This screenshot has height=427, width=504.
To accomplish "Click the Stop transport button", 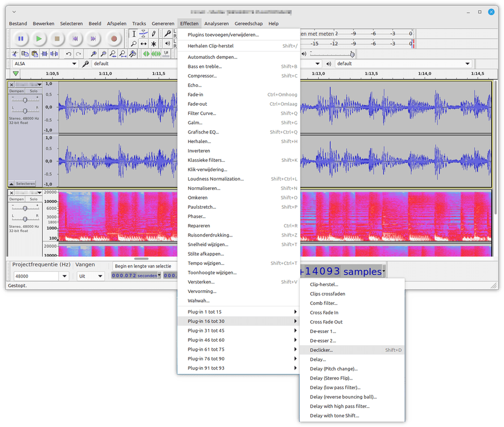I will point(57,38).
